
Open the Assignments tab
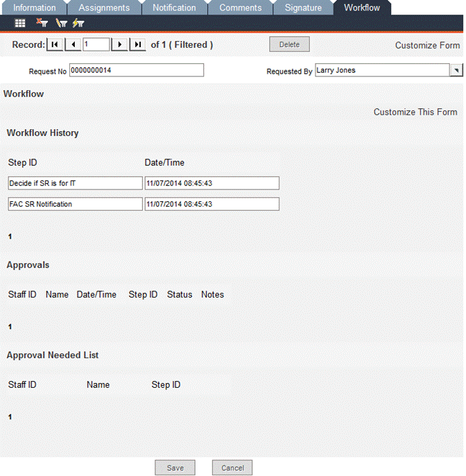104,8
